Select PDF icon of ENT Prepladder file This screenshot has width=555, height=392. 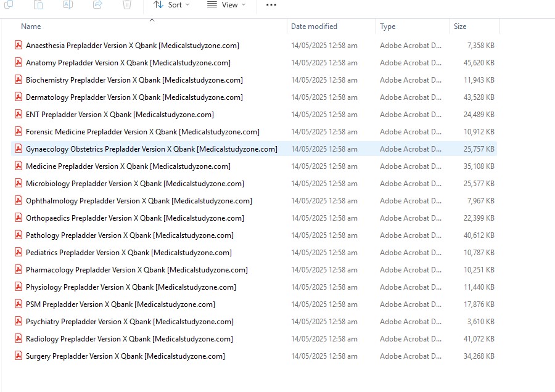[18, 114]
